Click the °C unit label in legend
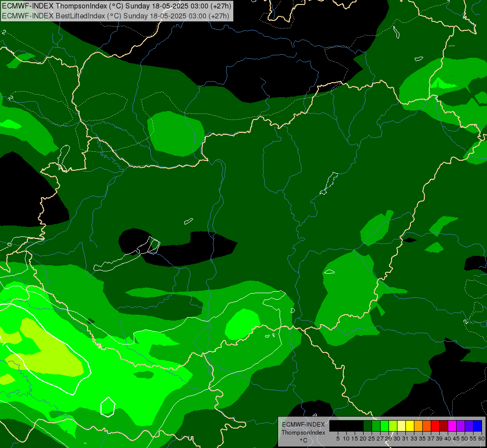Image resolution: width=487 pixels, height=448 pixels. click(x=303, y=441)
